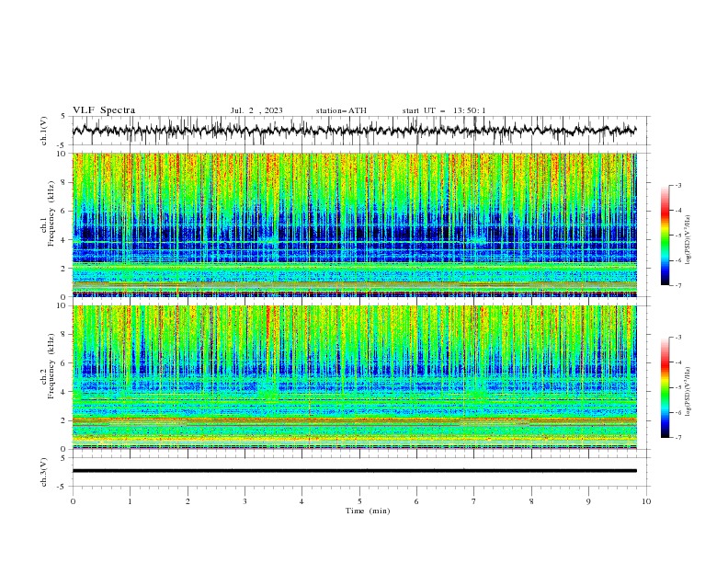Click the 'VLF Spectra' title text
728x563 pixels.
coord(104,110)
